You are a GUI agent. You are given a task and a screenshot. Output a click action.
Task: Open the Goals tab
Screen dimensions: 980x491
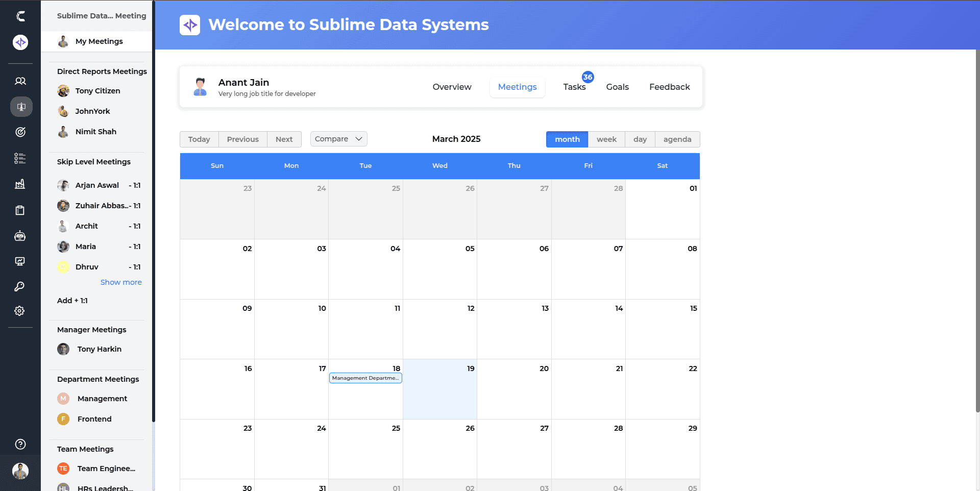point(617,87)
